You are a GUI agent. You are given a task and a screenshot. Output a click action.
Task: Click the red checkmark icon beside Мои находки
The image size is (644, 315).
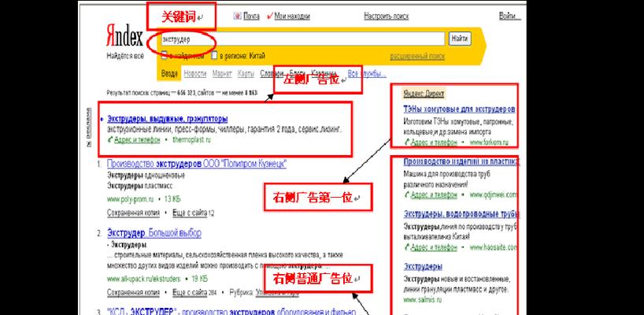point(270,16)
